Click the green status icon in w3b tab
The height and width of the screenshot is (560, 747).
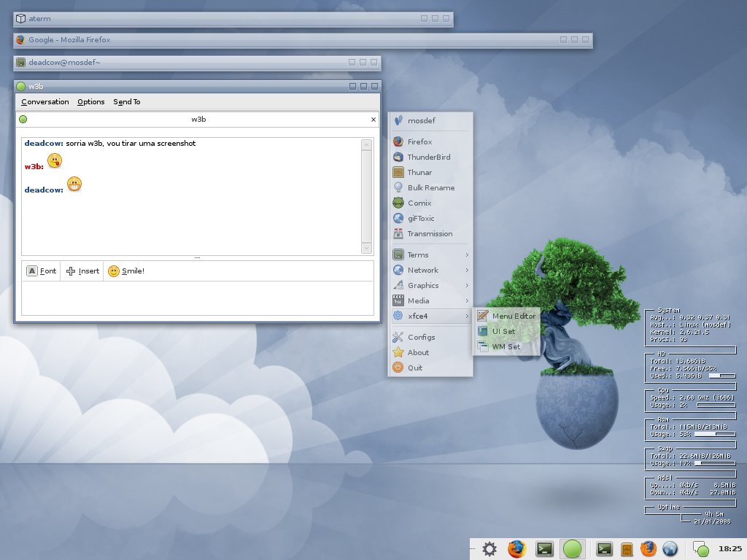tap(23, 119)
